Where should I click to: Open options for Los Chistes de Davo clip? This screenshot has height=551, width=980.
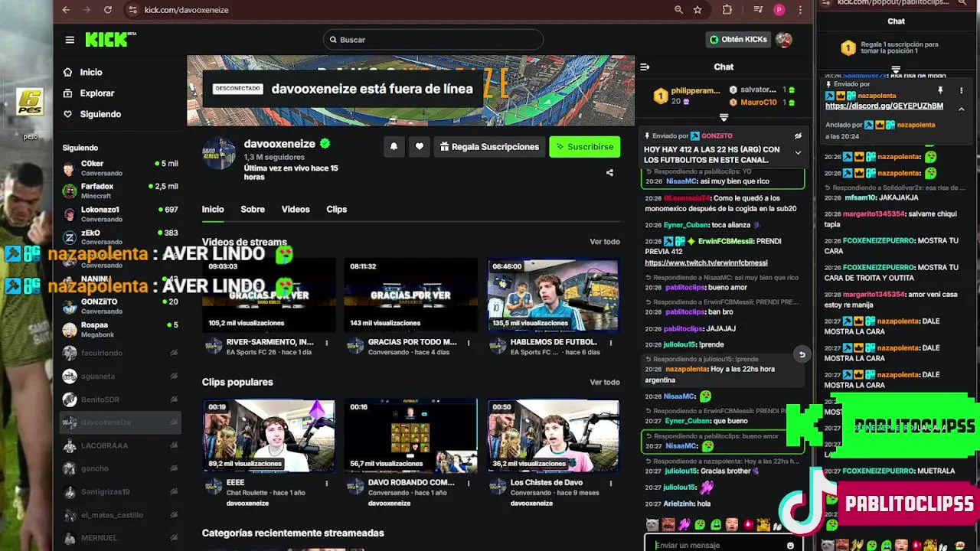click(610, 484)
